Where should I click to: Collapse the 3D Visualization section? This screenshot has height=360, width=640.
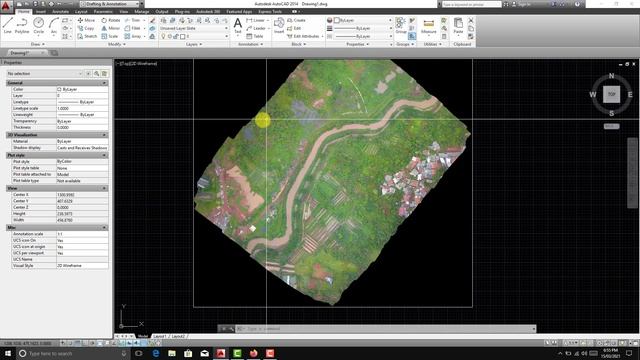pos(104,135)
